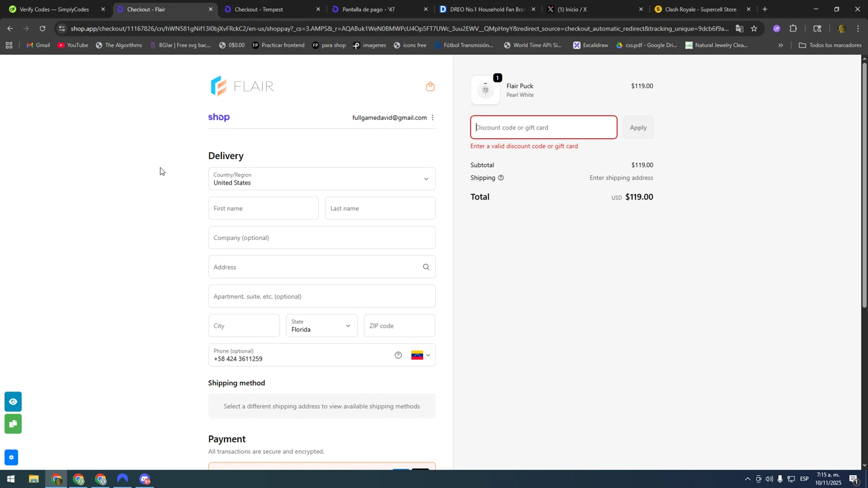Viewport: 868px width, 488px height.
Task: Click the ZIP code field
Action: pyautogui.click(x=399, y=326)
